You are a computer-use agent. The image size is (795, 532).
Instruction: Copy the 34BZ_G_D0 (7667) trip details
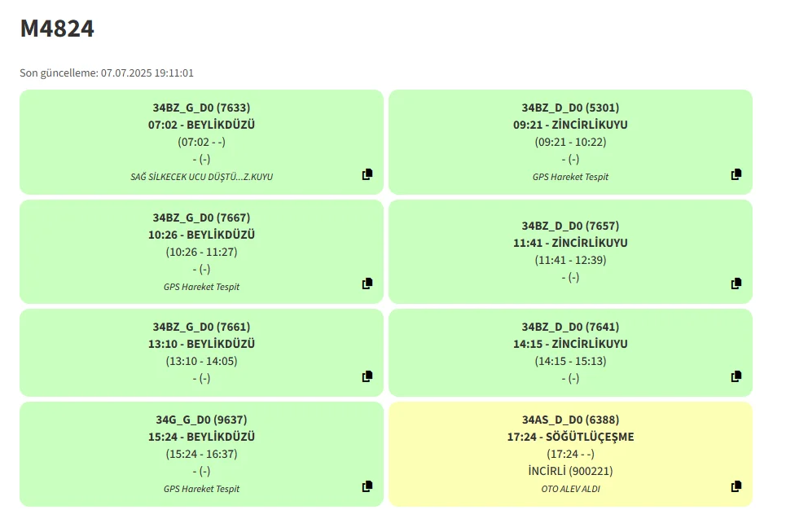(367, 284)
